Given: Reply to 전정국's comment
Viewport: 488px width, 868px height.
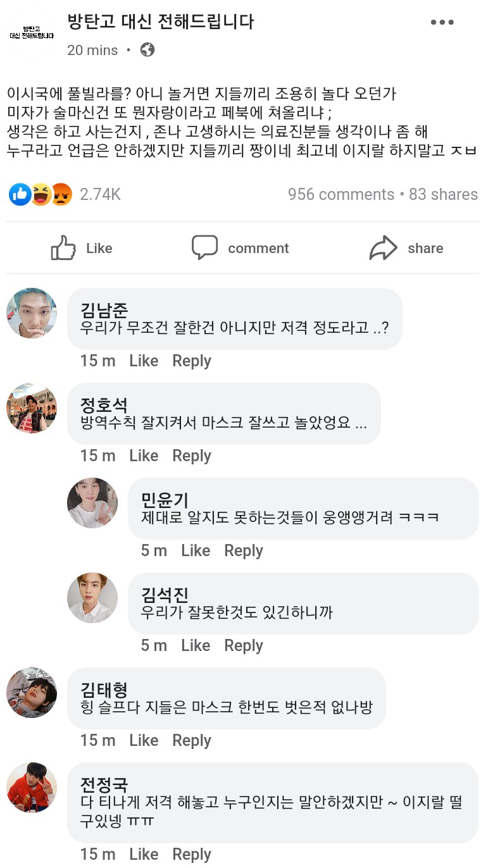Looking at the screenshot, I should pos(192,854).
